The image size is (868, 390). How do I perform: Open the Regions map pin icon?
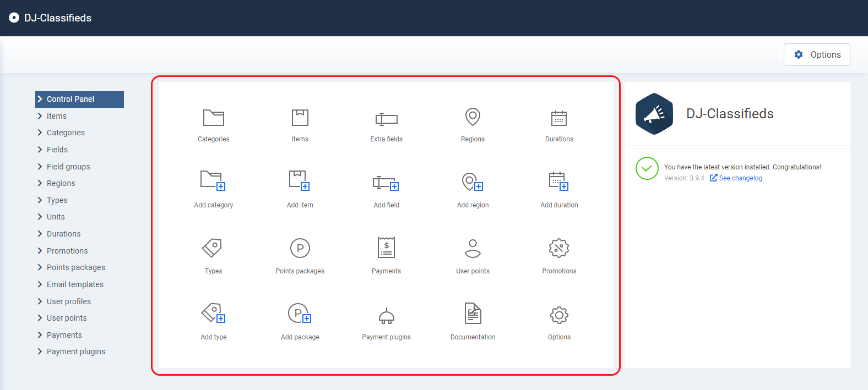[473, 117]
